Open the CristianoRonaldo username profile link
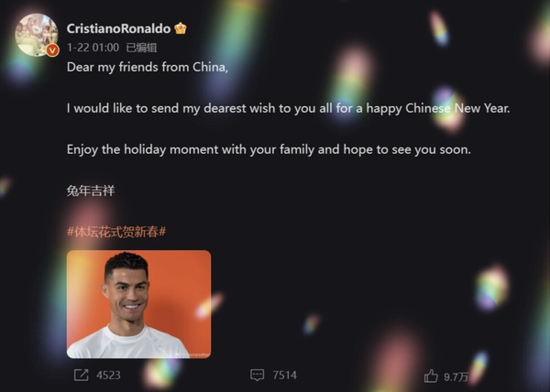This screenshot has width=550, height=392. pos(118,28)
